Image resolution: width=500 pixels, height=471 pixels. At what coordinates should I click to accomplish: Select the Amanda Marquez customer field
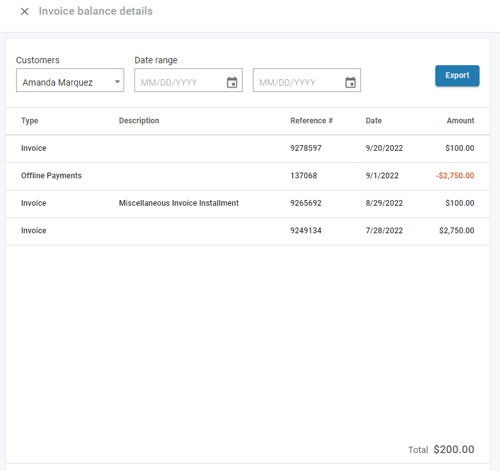pyautogui.click(x=70, y=80)
